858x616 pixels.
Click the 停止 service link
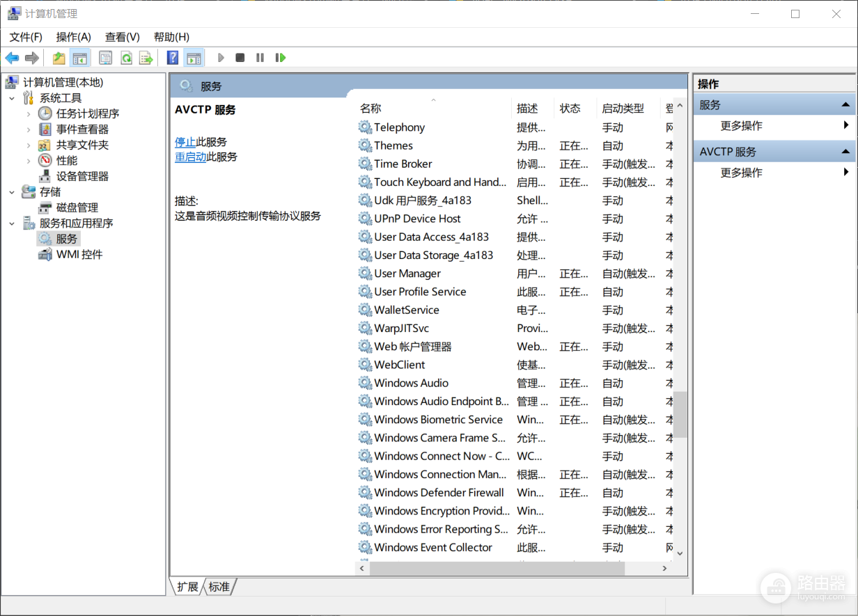pos(185,142)
